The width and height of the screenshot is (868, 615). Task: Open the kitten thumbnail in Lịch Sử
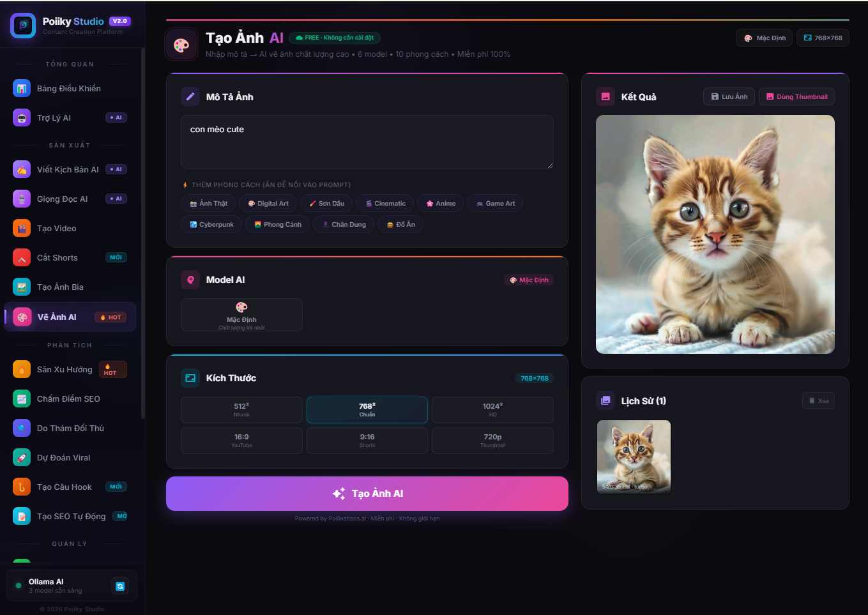click(x=634, y=457)
